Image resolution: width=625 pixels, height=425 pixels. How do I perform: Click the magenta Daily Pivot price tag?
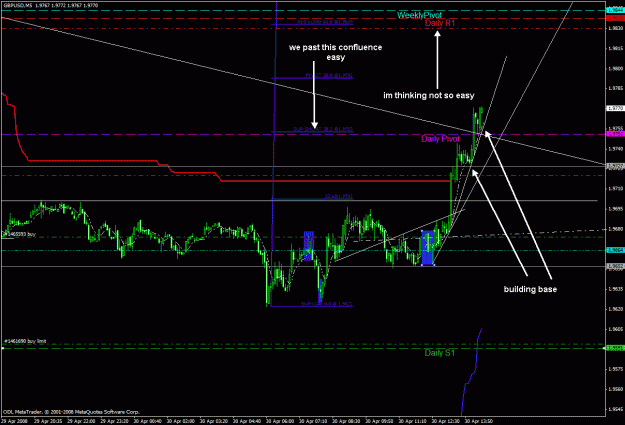pyautogui.click(x=615, y=134)
